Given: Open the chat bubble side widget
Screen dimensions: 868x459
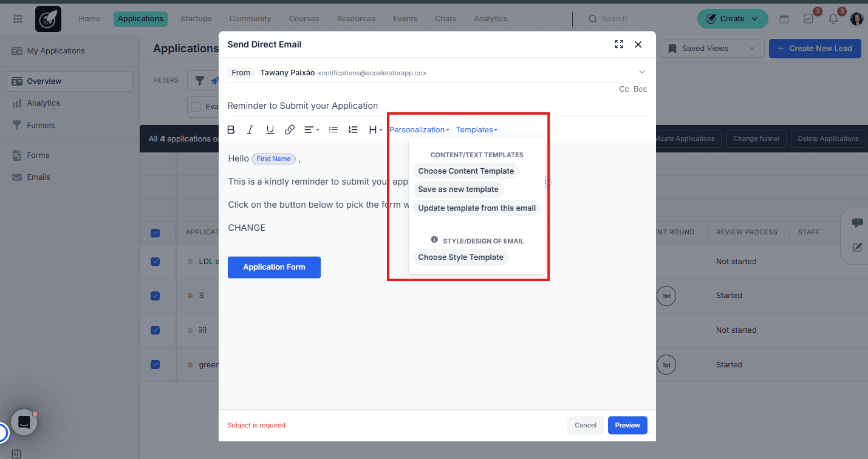Looking at the screenshot, I should coord(858,223).
